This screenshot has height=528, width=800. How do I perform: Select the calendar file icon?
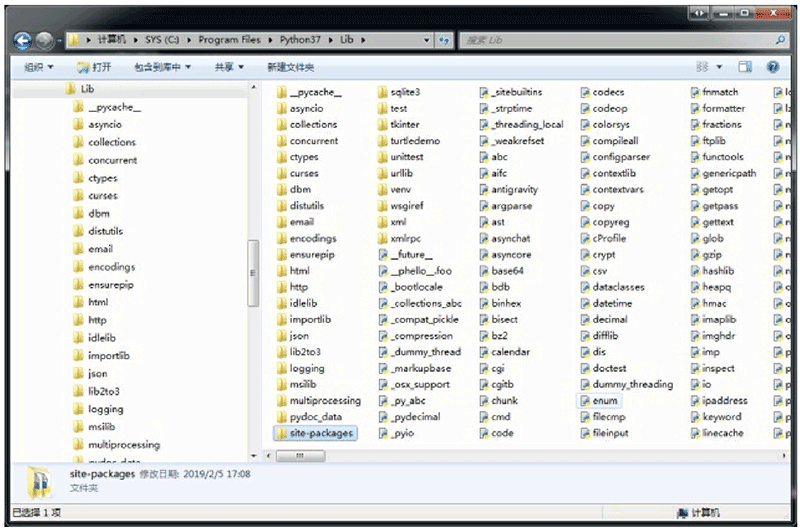(x=484, y=352)
